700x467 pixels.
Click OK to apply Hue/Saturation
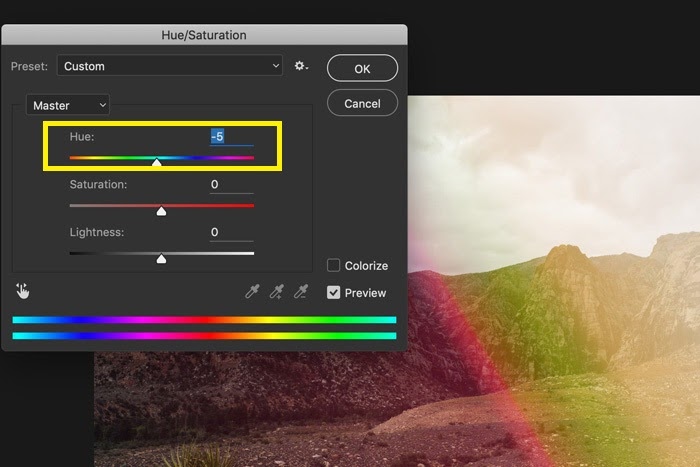[x=362, y=68]
